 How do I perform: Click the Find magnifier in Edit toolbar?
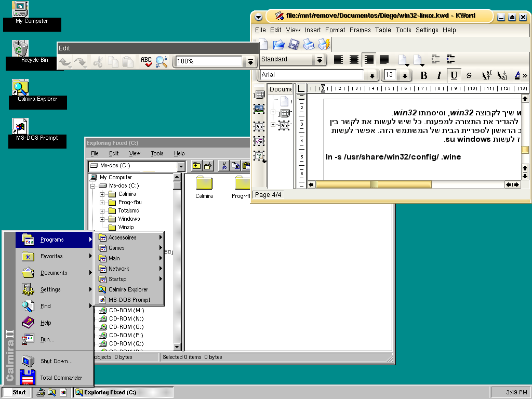tap(162, 62)
